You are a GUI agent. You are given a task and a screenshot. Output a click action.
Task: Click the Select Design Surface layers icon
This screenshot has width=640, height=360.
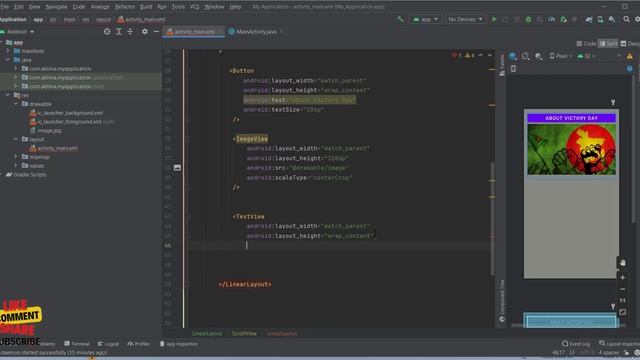click(x=513, y=56)
